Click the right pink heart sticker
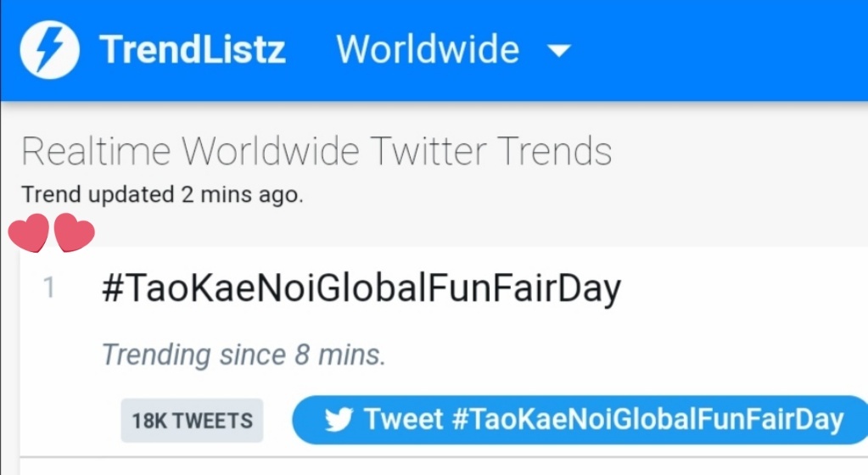The width and height of the screenshot is (868, 475). pos(74,232)
